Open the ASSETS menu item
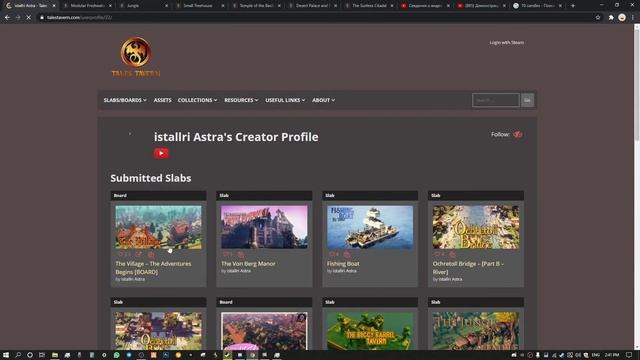Viewport: 640px width, 360px height. [162, 100]
